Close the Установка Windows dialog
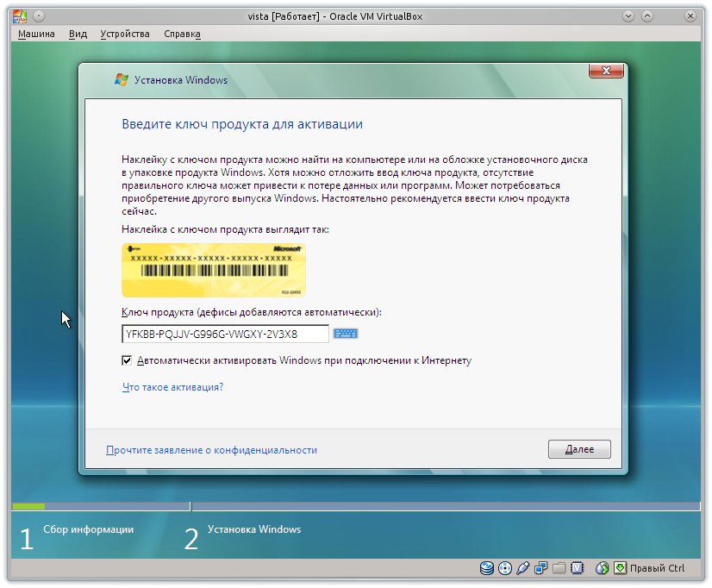The image size is (712, 588). pyautogui.click(x=607, y=70)
